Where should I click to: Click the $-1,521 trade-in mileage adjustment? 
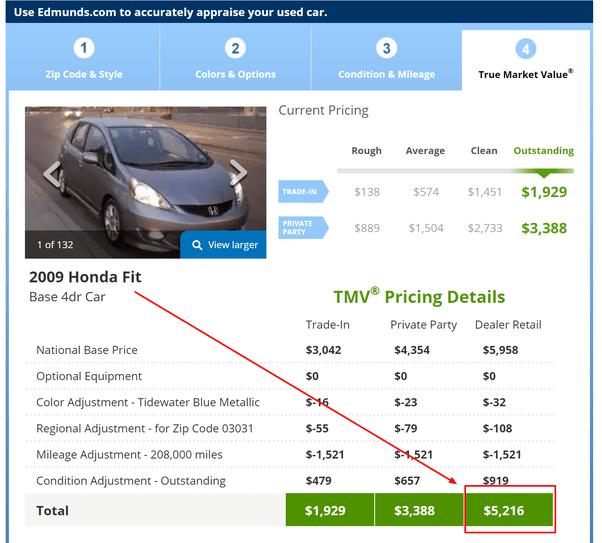[325, 454]
